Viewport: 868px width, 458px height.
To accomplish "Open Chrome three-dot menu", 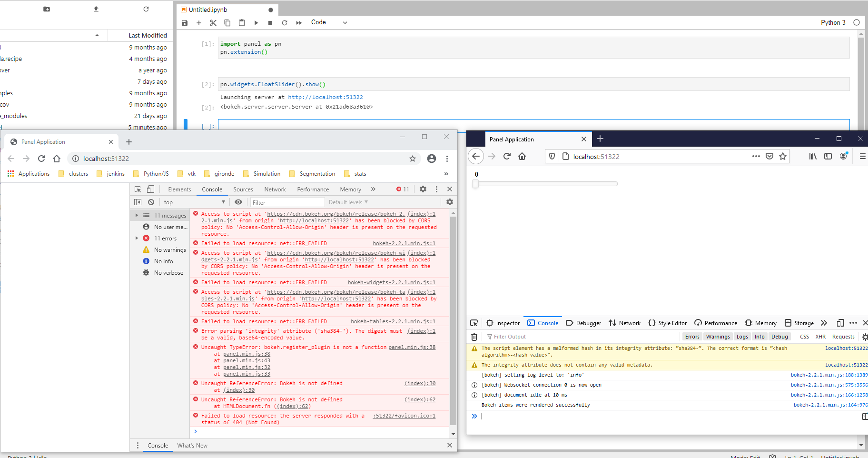I will point(447,159).
